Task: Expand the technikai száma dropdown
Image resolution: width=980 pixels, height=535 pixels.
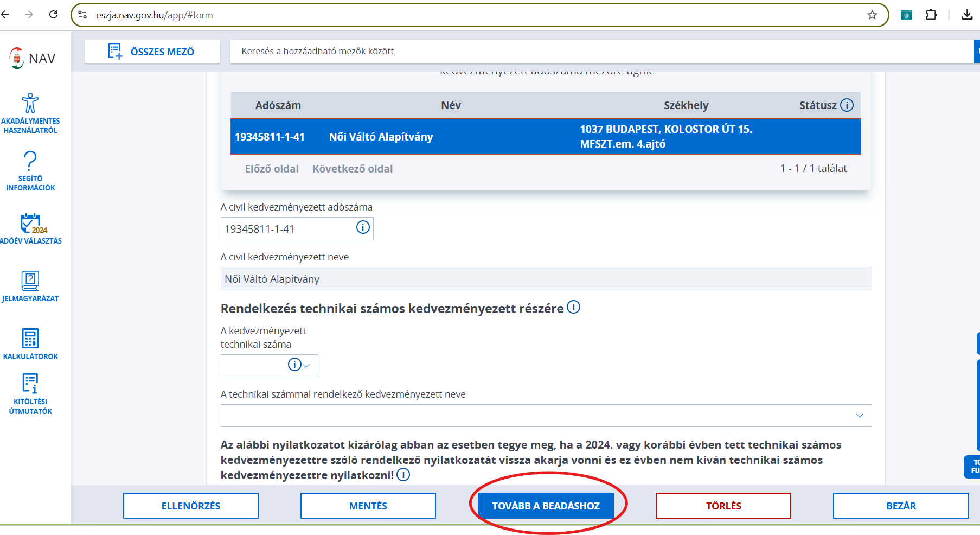Action: [306, 366]
